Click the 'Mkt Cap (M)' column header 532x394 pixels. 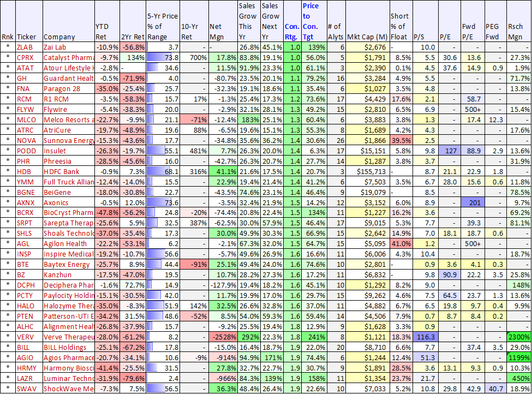pyautogui.click(x=367, y=21)
